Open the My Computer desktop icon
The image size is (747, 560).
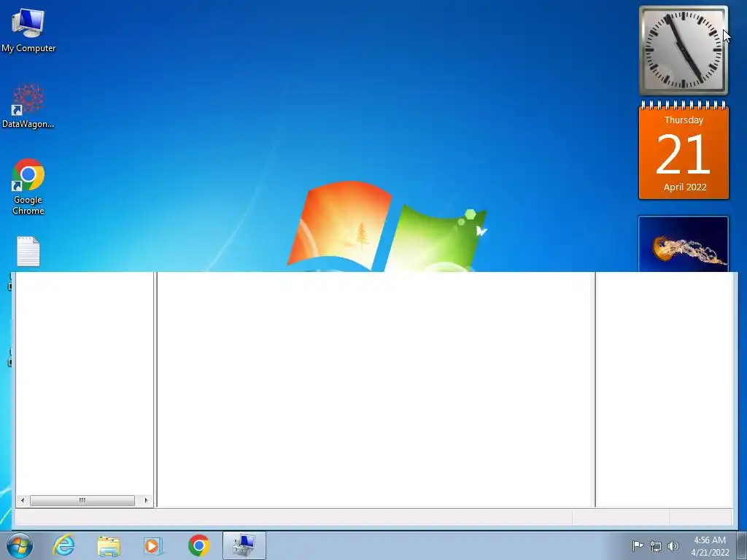click(28, 29)
